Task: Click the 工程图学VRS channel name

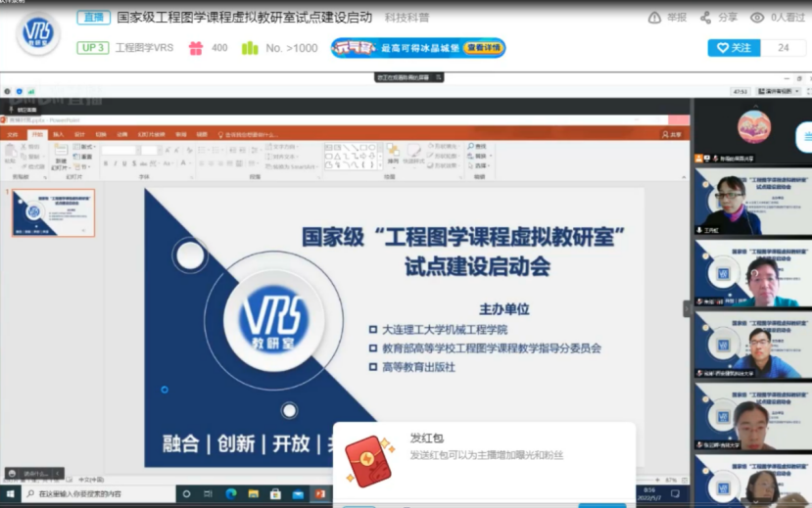Action: coord(145,48)
